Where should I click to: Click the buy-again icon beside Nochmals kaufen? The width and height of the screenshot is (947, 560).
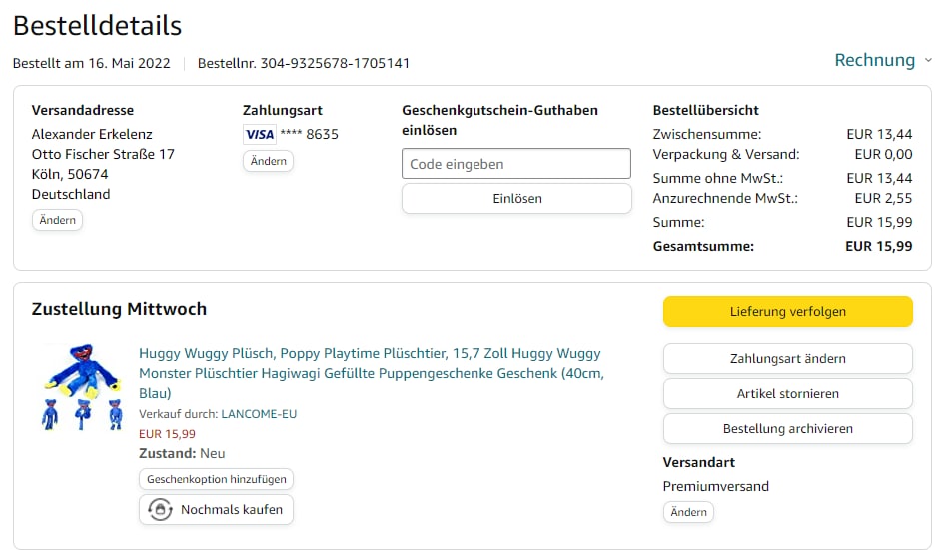(160, 510)
